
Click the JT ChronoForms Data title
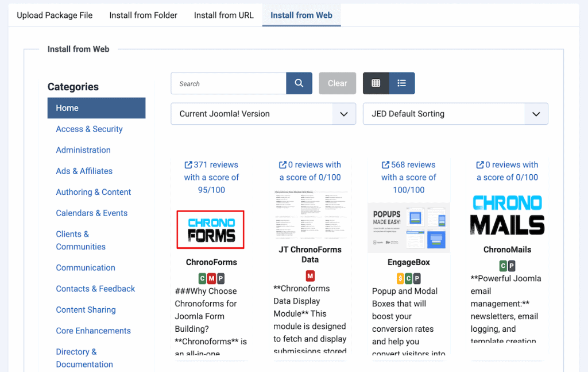click(x=310, y=255)
